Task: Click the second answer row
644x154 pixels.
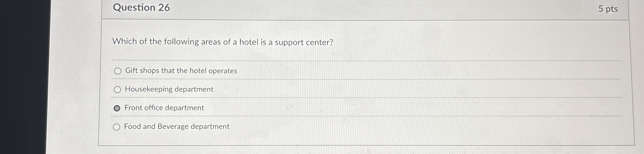Action: [x=314, y=89]
